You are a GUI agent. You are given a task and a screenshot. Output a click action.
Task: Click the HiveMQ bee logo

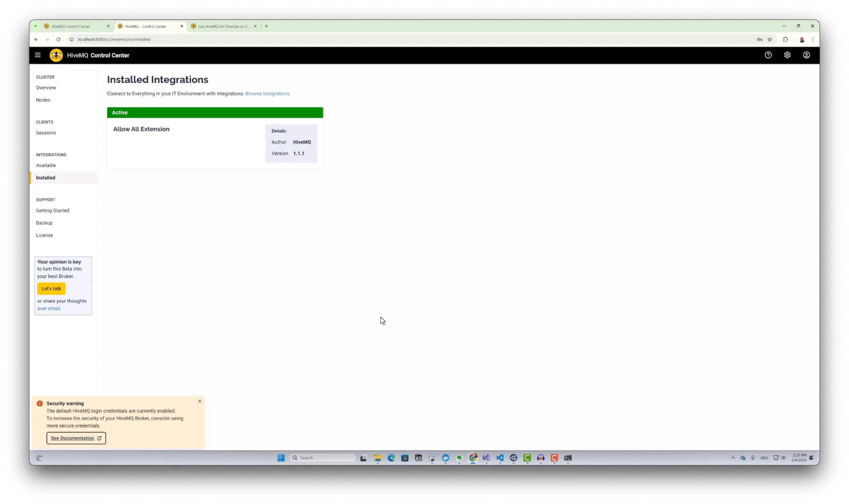point(56,55)
